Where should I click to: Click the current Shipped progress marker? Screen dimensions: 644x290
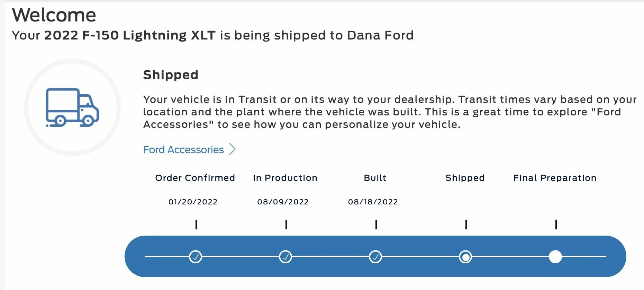465,257
